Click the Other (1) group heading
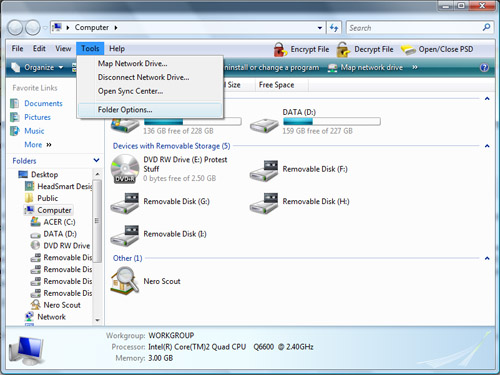This screenshot has height=375, width=500. 127,258
